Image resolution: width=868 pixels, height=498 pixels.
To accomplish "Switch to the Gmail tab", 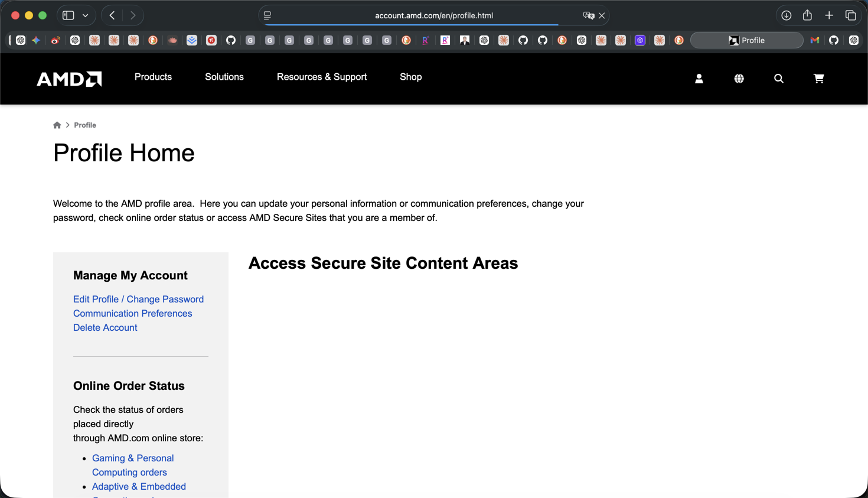I will point(815,40).
